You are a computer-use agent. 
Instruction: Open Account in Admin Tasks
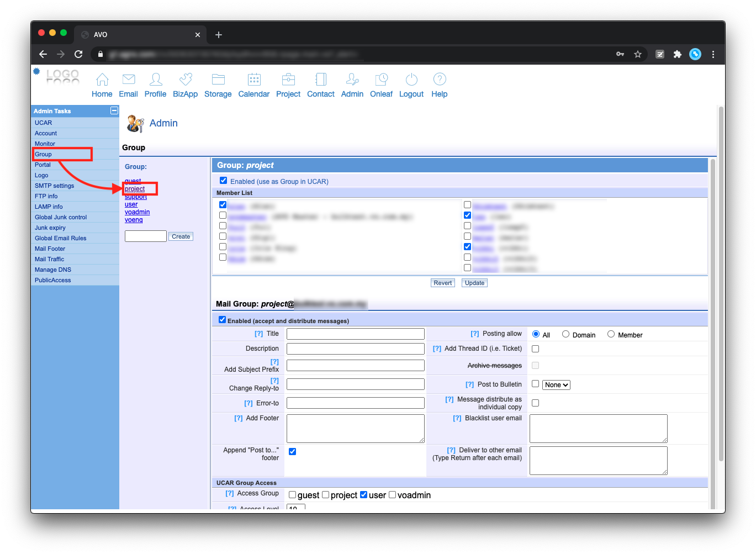[x=46, y=133]
